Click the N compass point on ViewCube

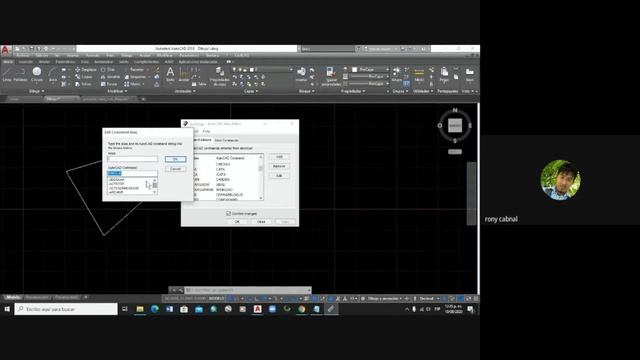(455, 110)
